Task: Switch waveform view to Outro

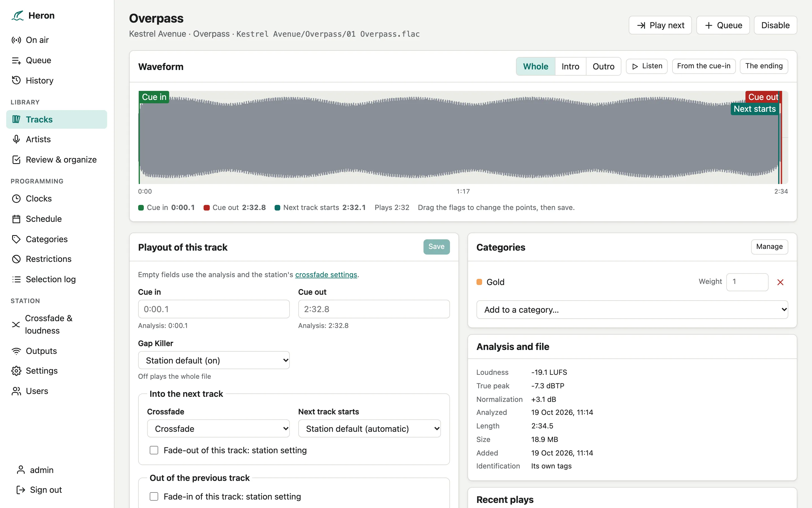Action: tap(603, 66)
